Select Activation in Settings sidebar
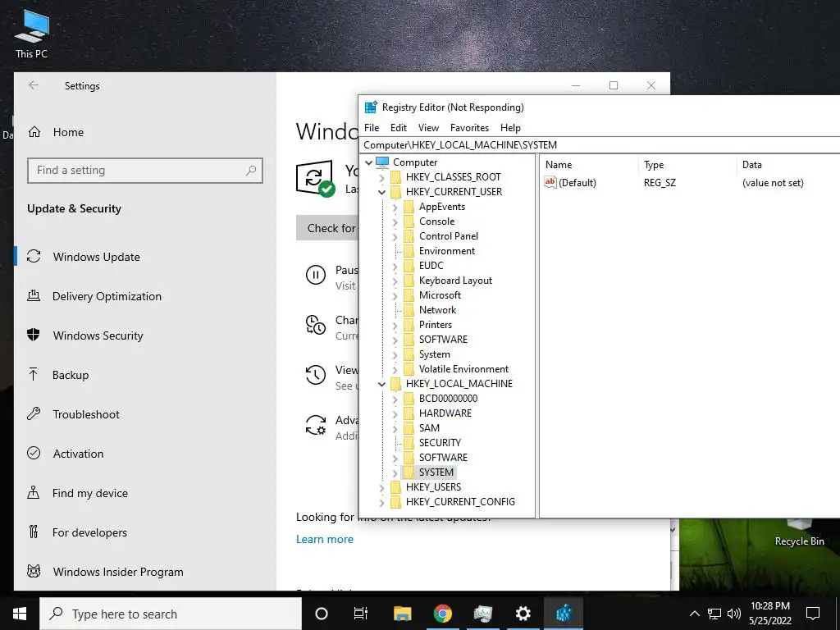This screenshot has height=630, width=840. click(78, 453)
